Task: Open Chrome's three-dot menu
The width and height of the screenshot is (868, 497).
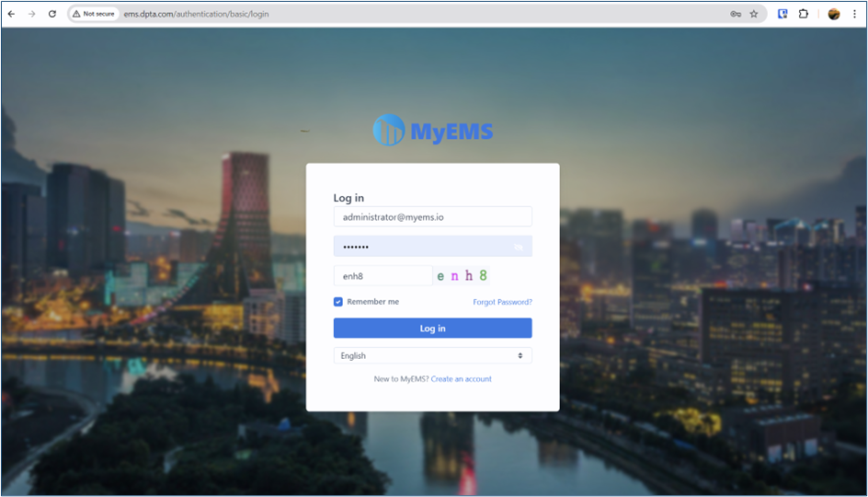Action: click(854, 14)
